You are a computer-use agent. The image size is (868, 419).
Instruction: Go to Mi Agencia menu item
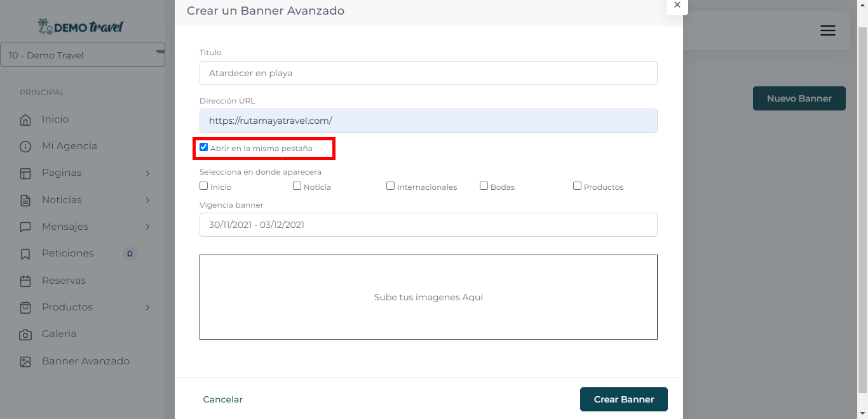(69, 146)
